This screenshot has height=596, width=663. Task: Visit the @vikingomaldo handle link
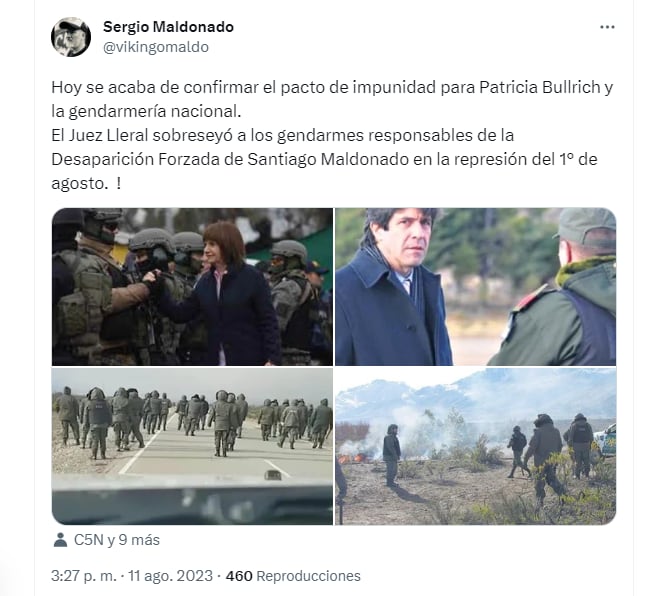[x=156, y=47]
